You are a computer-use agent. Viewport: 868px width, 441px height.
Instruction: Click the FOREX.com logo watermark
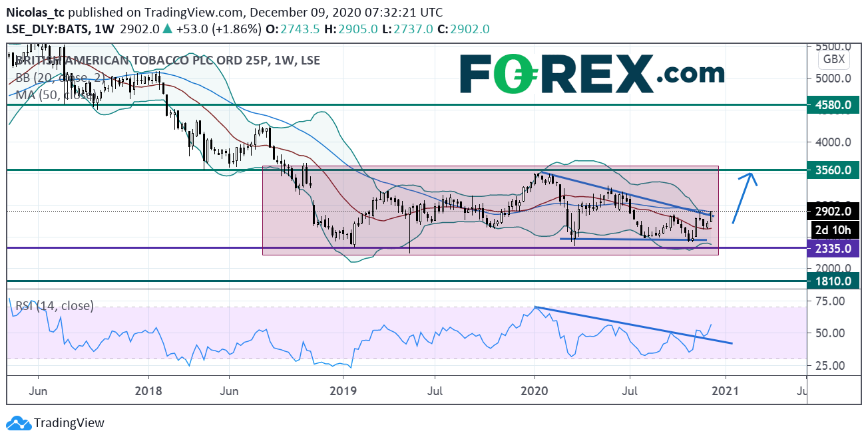click(x=591, y=73)
